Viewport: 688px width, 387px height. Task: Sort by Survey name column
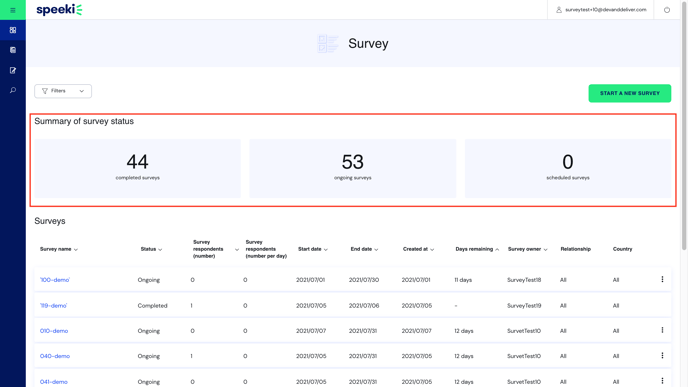coord(59,249)
